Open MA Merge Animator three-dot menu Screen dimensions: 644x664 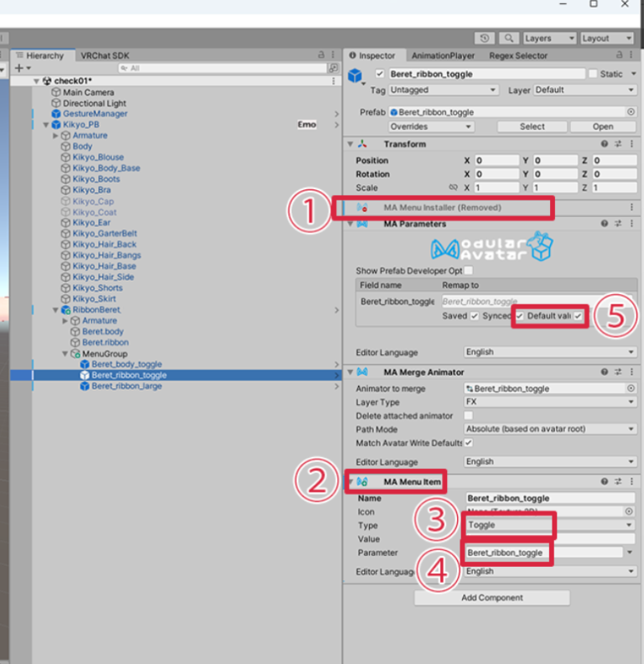(x=631, y=371)
